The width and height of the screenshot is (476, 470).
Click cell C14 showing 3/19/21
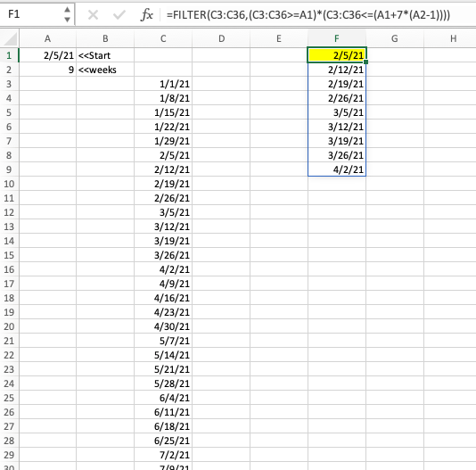(163, 241)
